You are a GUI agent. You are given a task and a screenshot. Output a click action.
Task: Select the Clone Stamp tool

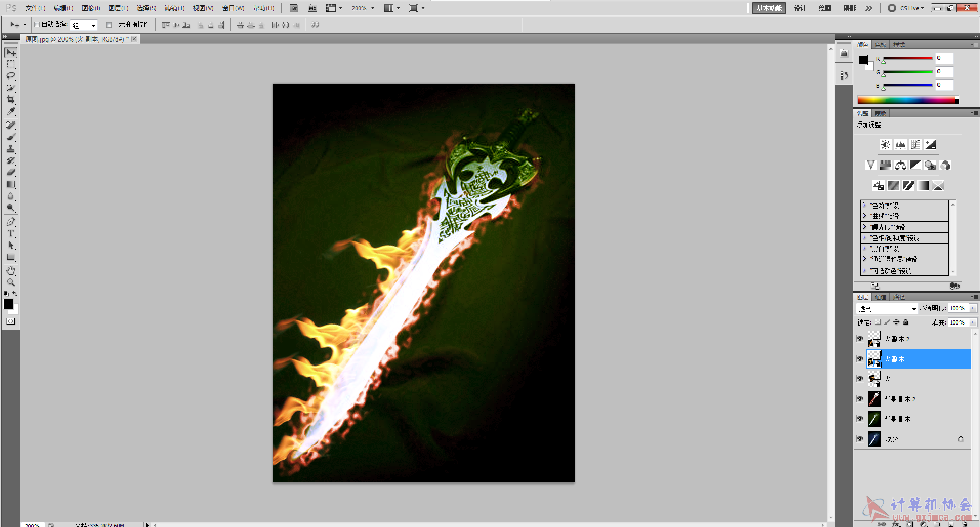pyautogui.click(x=11, y=149)
